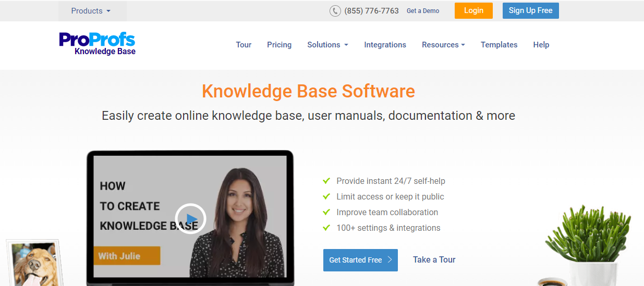
Task: Click 'Limit access or keep it public' text
Action: click(x=390, y=197)
